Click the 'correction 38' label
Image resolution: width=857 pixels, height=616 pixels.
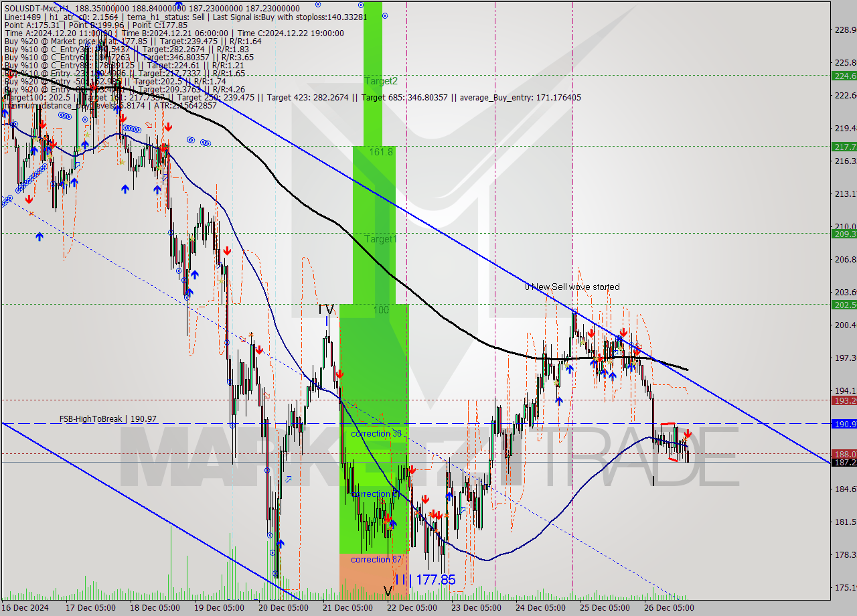click(376, 433)
